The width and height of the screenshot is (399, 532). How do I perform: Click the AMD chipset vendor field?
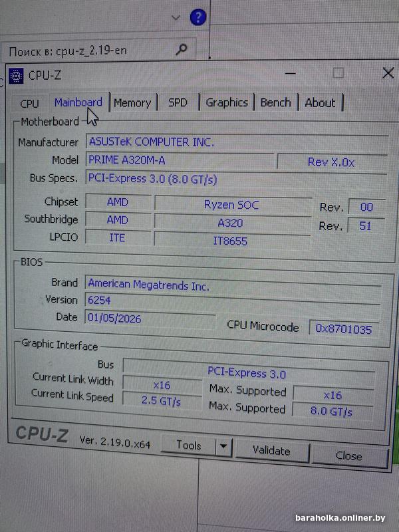point(118,202)
